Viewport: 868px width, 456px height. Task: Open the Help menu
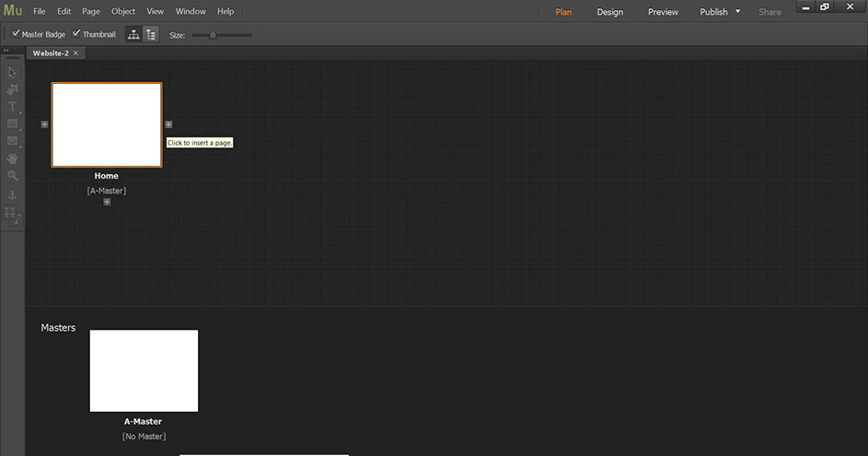[226, 11]
